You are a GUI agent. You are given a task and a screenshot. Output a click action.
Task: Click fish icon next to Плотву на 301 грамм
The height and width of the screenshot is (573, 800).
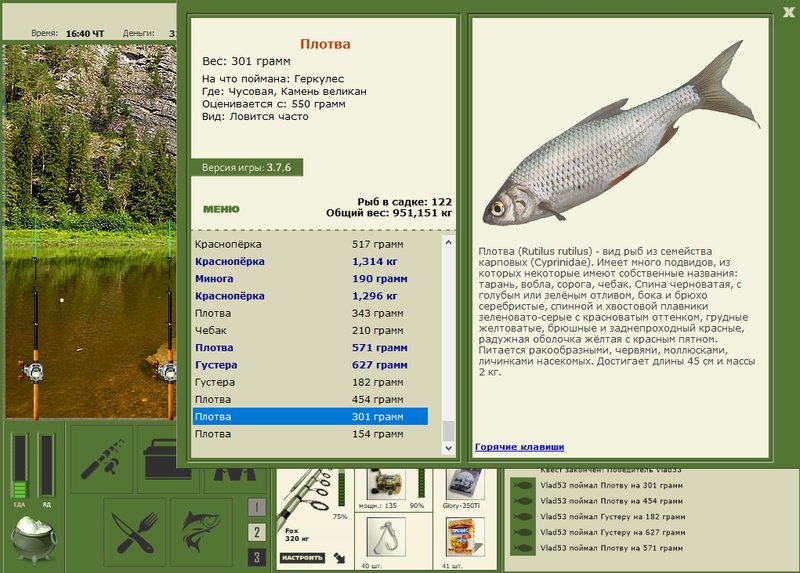point(523,485)
